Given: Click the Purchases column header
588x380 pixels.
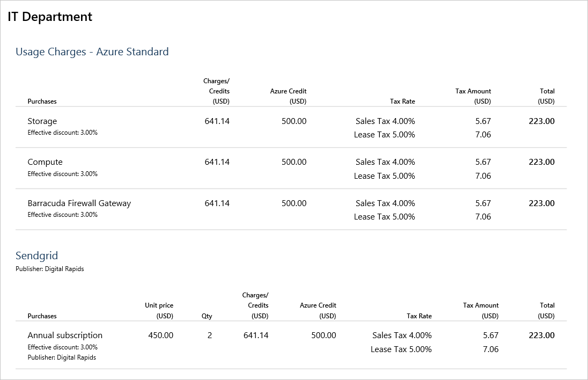Looking at the screenshot, I should [42, 101].
